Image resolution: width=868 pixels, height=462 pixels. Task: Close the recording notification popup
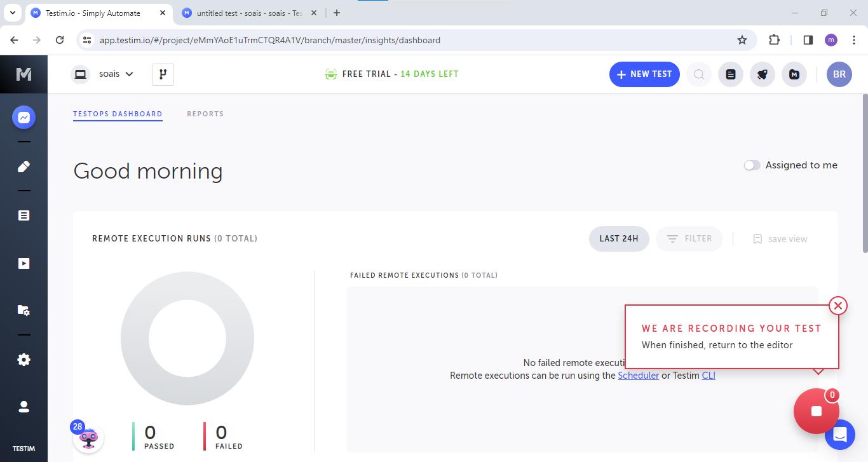coord(837,306)
